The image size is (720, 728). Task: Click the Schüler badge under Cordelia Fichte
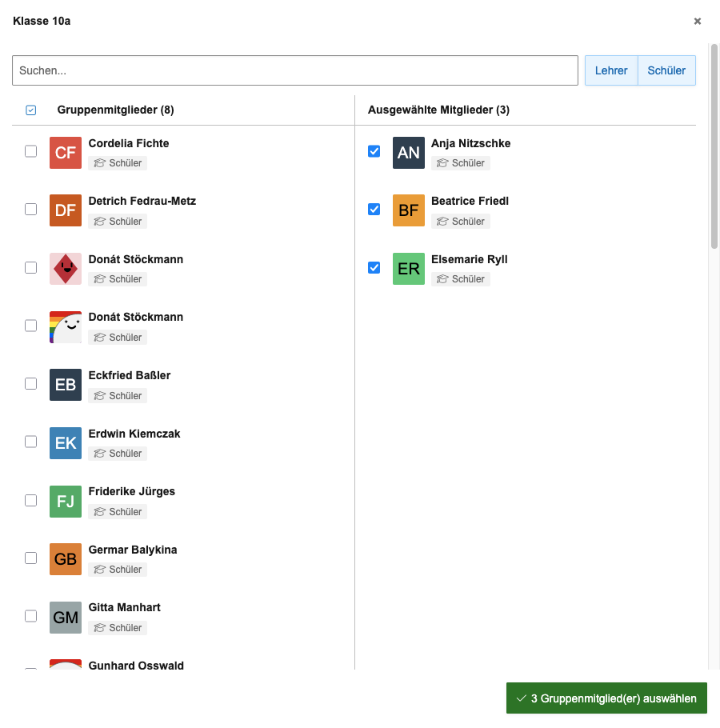pyautogui.click(x=118, y=163)
